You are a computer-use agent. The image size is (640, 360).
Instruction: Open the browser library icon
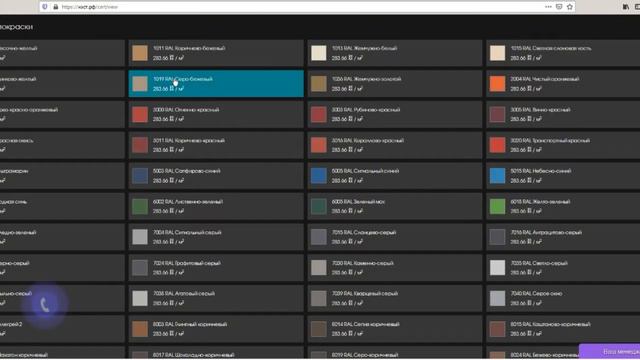tap(626, 7)
